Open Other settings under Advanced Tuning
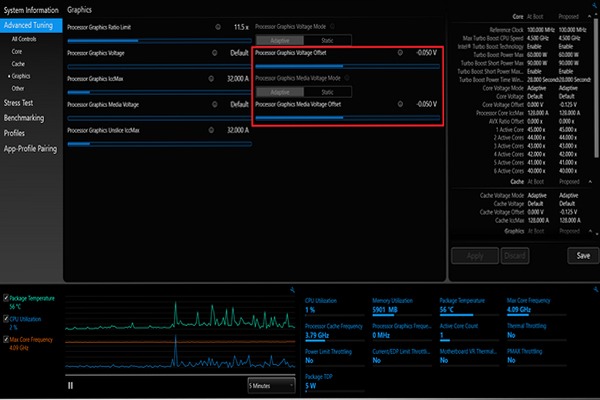The image size is (600, 400). click(18, 88)
